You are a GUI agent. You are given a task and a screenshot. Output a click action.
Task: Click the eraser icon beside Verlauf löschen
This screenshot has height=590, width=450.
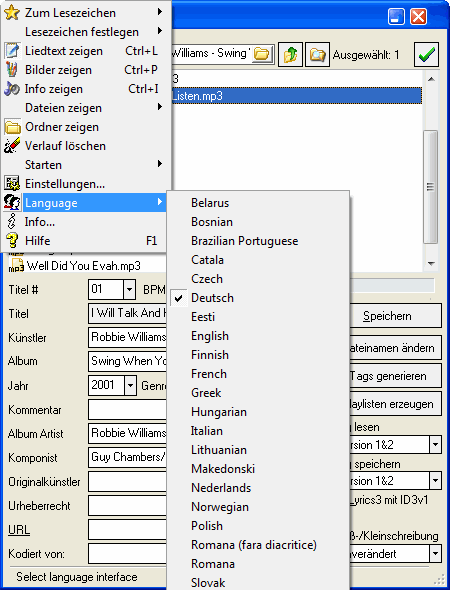[x=12, y=146]
